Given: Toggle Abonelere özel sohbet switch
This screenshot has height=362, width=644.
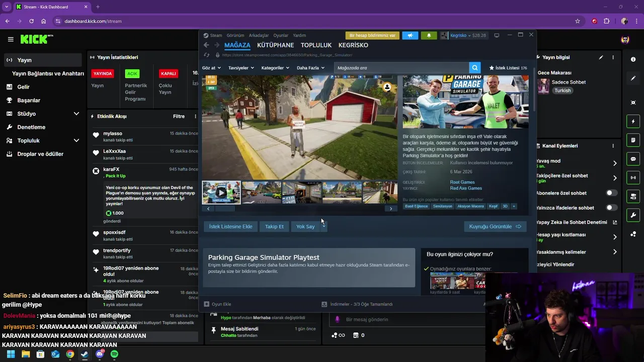Looking at the screenshot, I should coord(611,193).
